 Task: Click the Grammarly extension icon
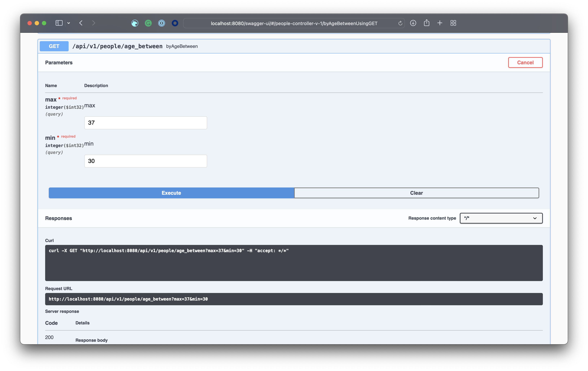pos(148,23)
